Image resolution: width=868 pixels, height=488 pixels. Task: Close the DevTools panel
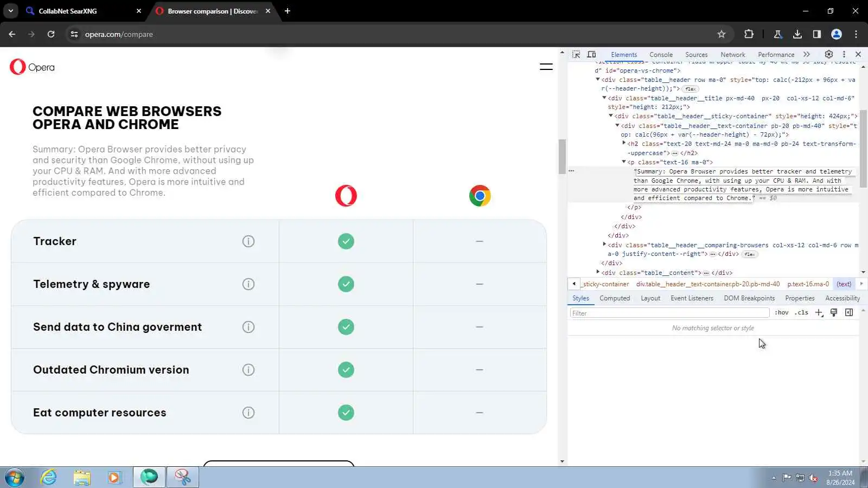(x=858, y=54)
